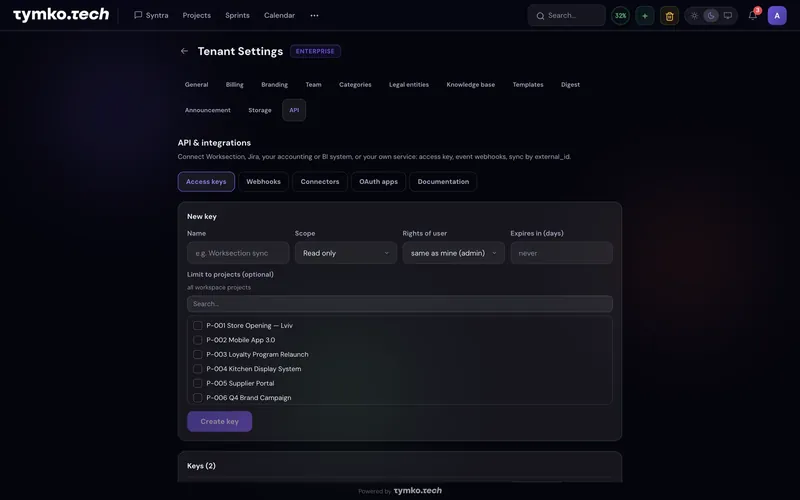
Task: Go back with the arrow beside Tenant Settings
Action: 184,51
